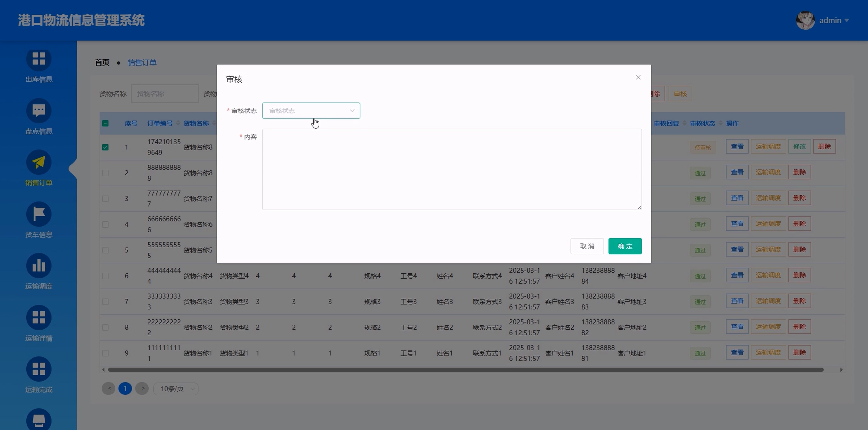Toggle the header select-all checkbox
The image size is (868, 430).
pyautogui.click(x=105, y=123)
